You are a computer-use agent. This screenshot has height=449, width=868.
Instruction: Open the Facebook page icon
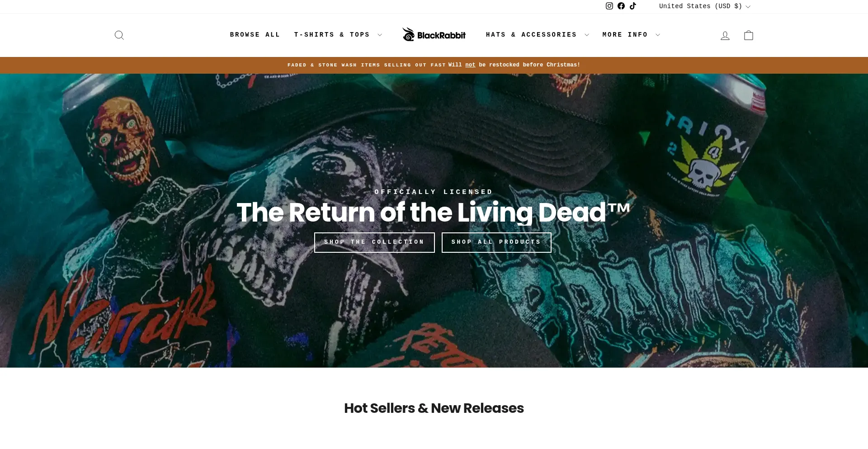(x=621, y=6)
